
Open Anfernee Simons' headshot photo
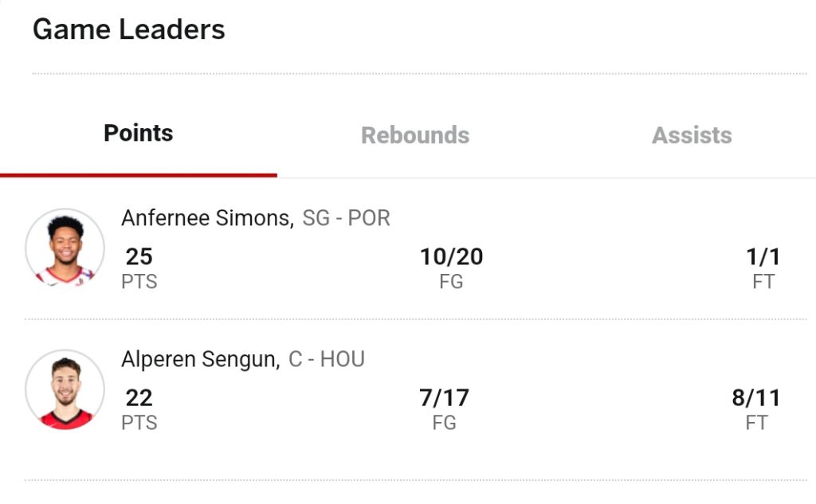point(65,248)
